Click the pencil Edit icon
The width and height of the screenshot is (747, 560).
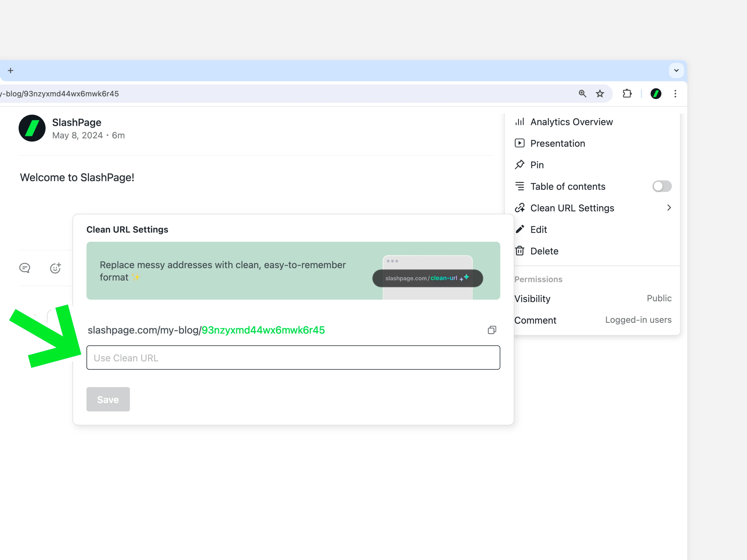pyautogui.click(x=520, y=229)
